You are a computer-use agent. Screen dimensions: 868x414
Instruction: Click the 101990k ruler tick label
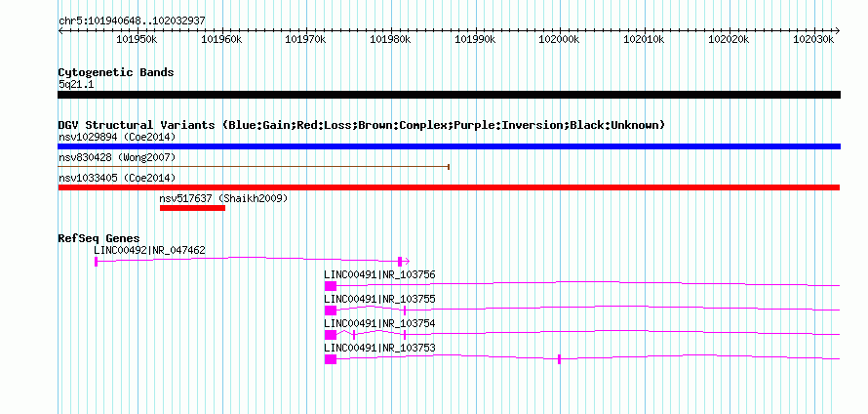pyautogui.click(x=474, y=39)
